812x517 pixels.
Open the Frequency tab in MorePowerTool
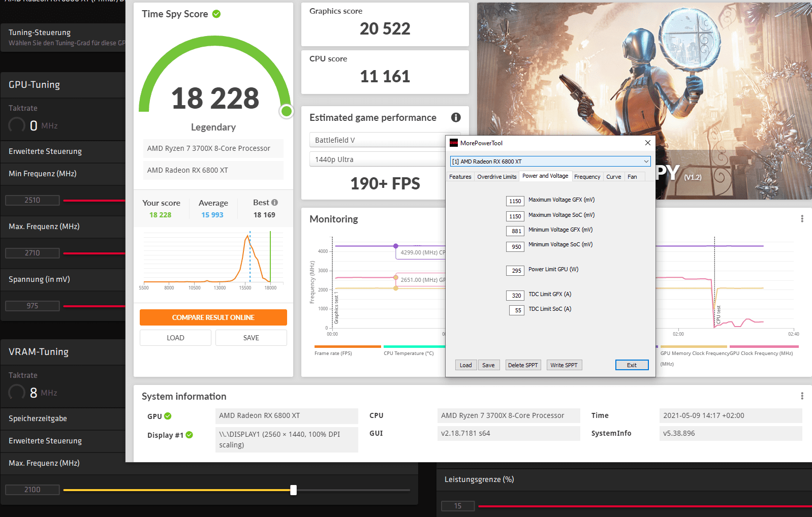[587, 177]
